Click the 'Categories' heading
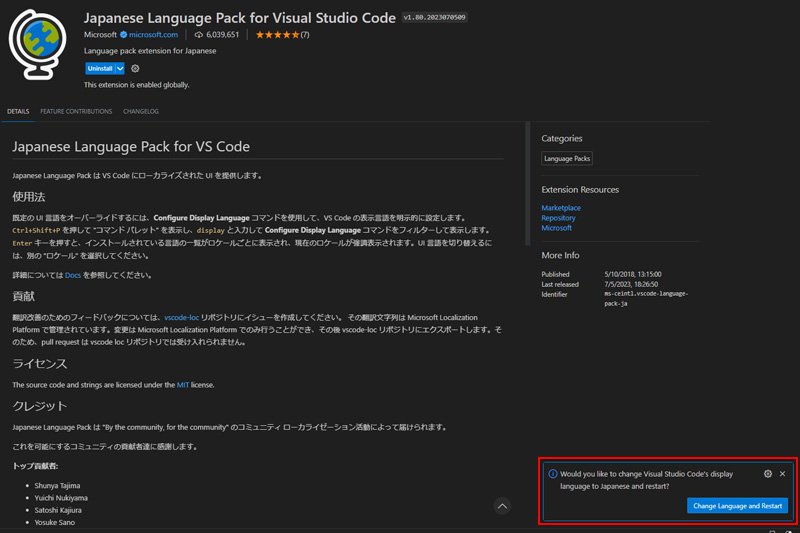The width and height of the screenshot is (800, 533). (562, 139)
